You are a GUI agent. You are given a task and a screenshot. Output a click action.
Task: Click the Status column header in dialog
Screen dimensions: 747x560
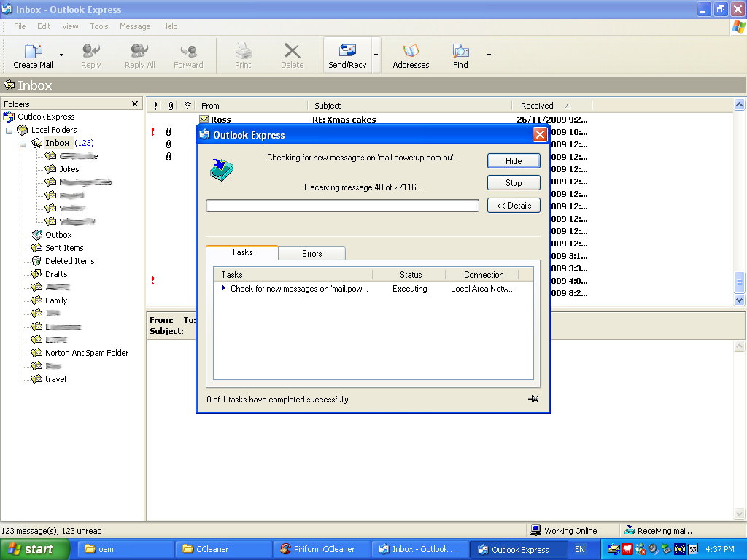[410, 275]
